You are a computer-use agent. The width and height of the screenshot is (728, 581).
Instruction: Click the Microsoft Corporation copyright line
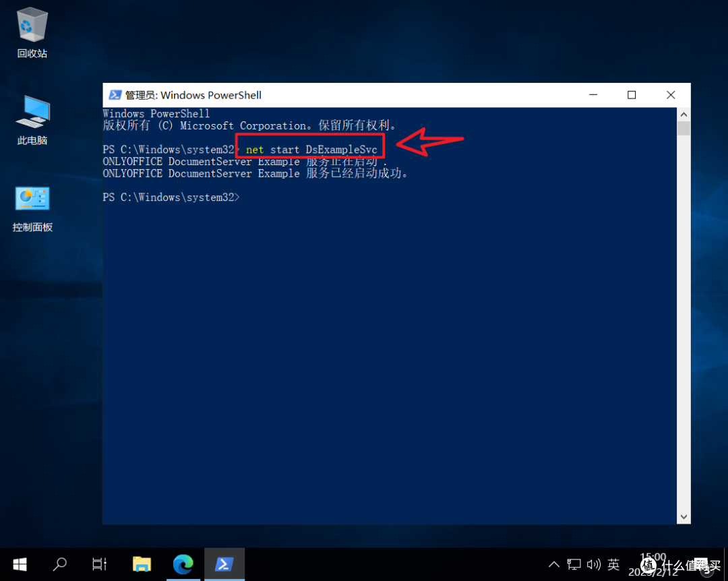(250, 125)
